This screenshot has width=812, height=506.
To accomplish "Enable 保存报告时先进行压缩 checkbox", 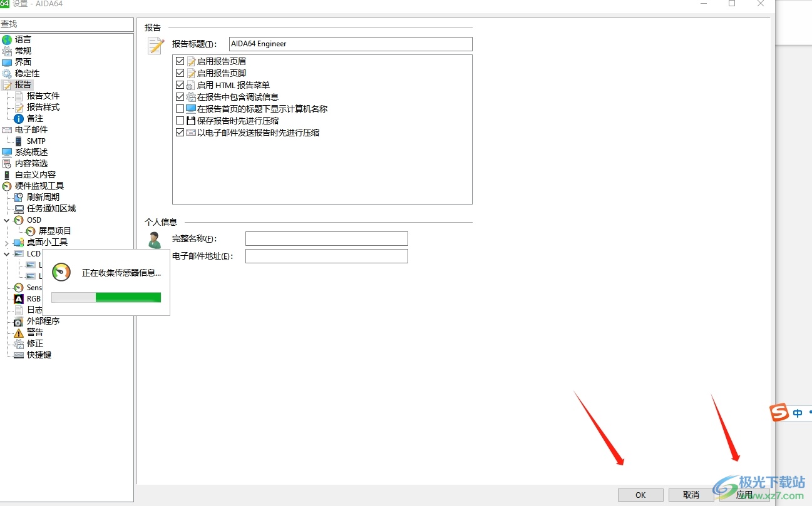I will [180, 121].
